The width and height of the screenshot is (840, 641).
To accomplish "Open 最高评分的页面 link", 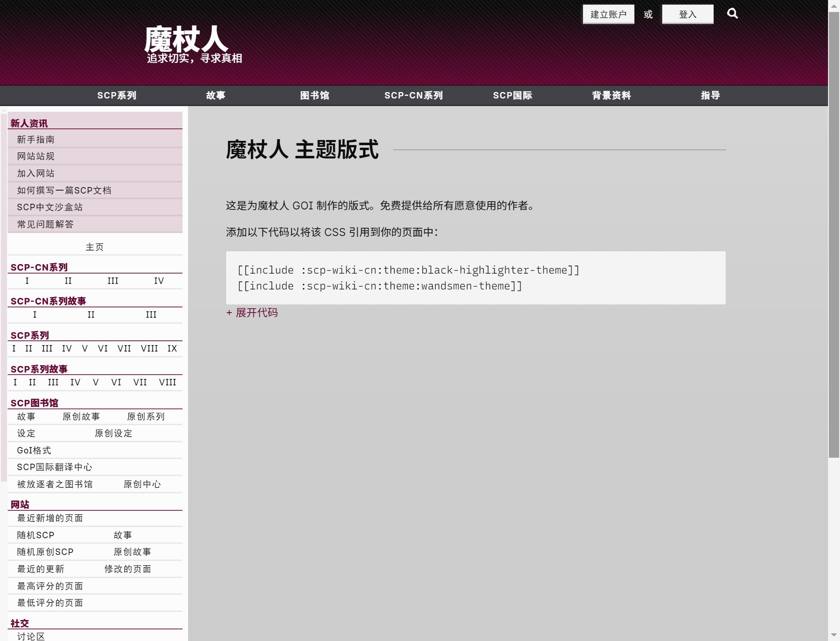I will tap(50, 586).
